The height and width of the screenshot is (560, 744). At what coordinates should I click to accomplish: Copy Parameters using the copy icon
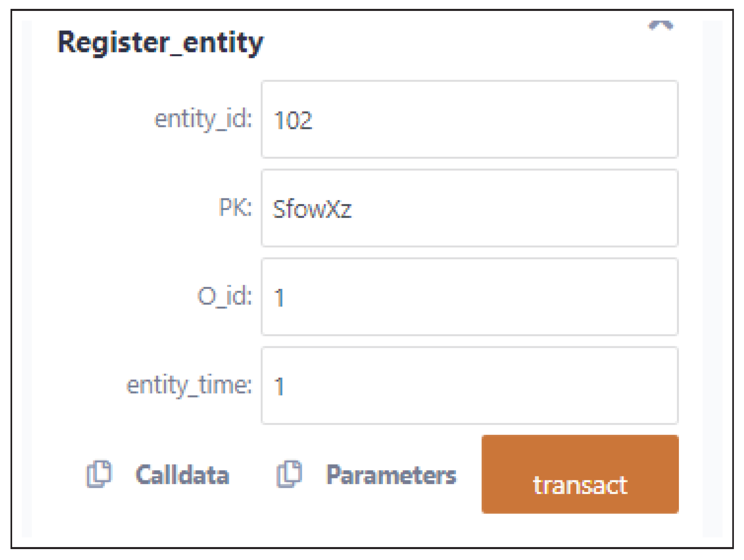pyautogui.click(x=289, y=474)
